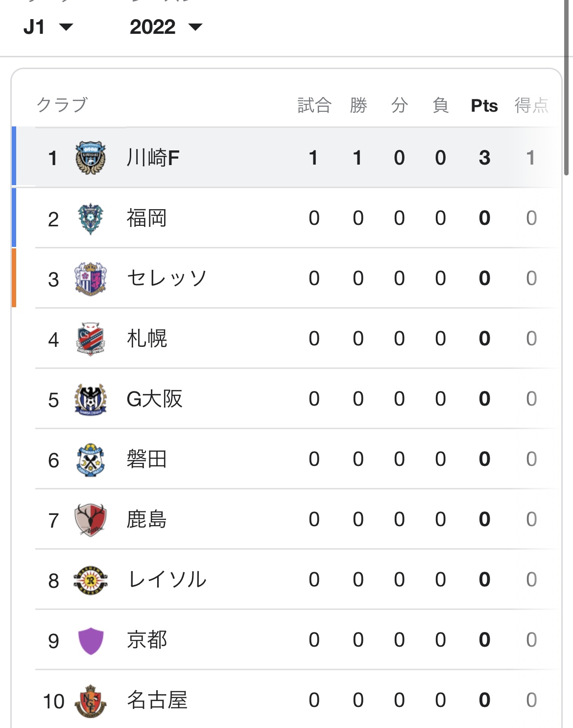Open the 川崎F team link
This screenshot has height=728, width=573.
[x=153, y=158]
